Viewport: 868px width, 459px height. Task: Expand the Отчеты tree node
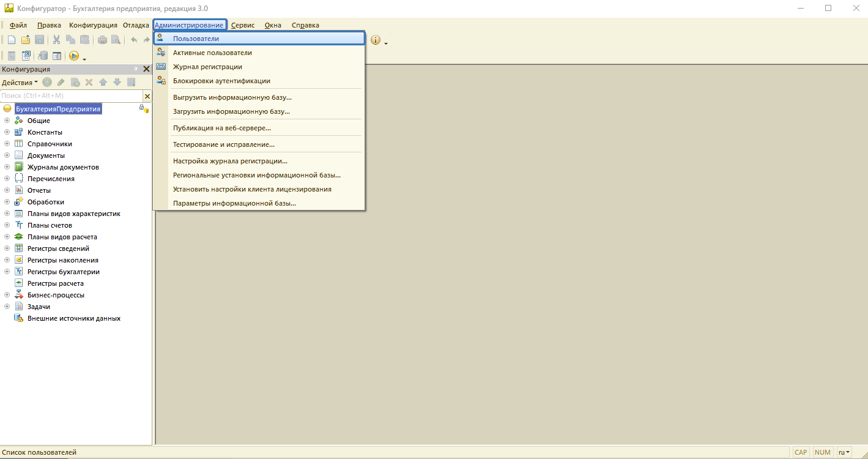point(7,190)
